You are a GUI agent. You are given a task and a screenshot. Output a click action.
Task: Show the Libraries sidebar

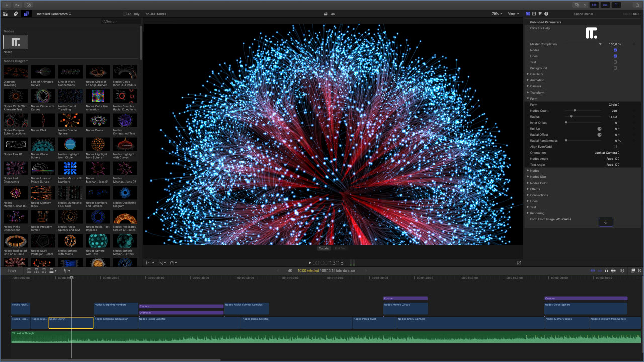[6, 14]
